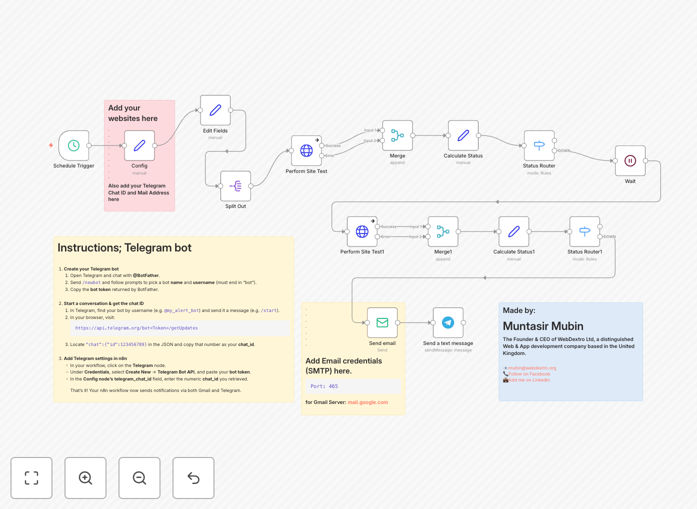Click the 'Instructions; Telegram bot' heading

pyautogui.click(x=124, y=248)
